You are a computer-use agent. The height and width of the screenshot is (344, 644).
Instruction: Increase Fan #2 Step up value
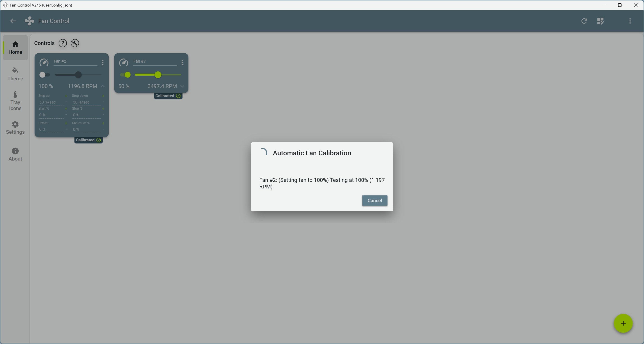(x=66, y=96)
